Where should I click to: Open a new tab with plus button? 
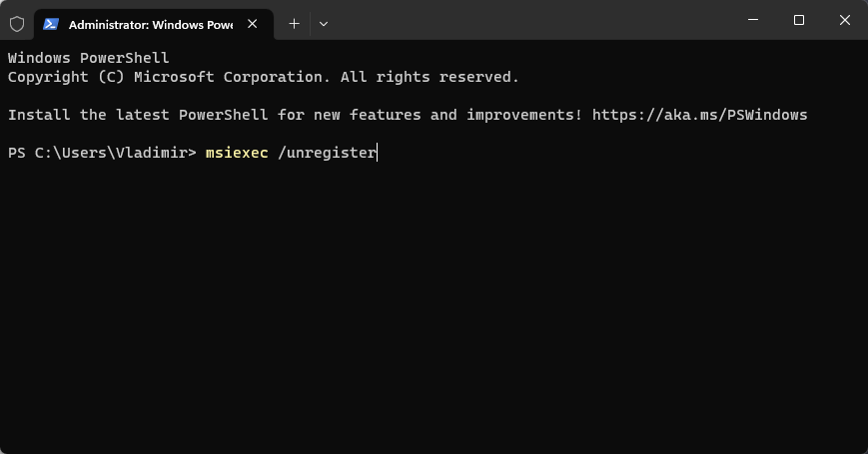294,24
